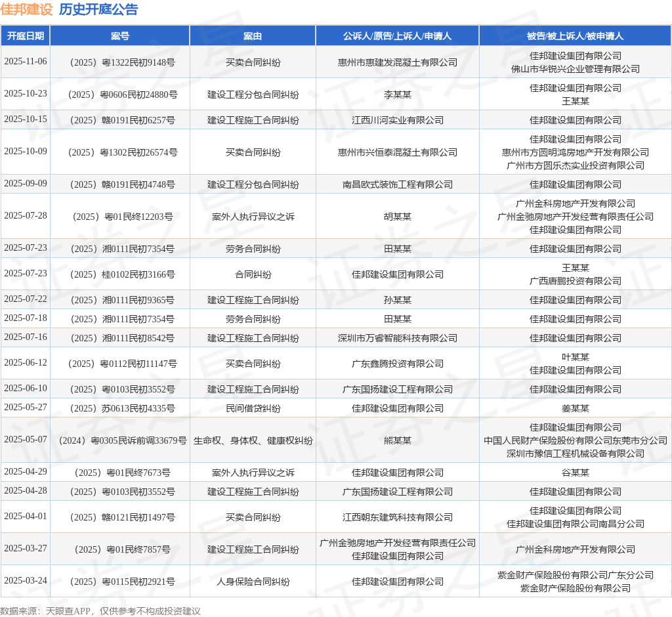
Task: Click the date cell 2025-06-10
Action: tap(26, 388)
